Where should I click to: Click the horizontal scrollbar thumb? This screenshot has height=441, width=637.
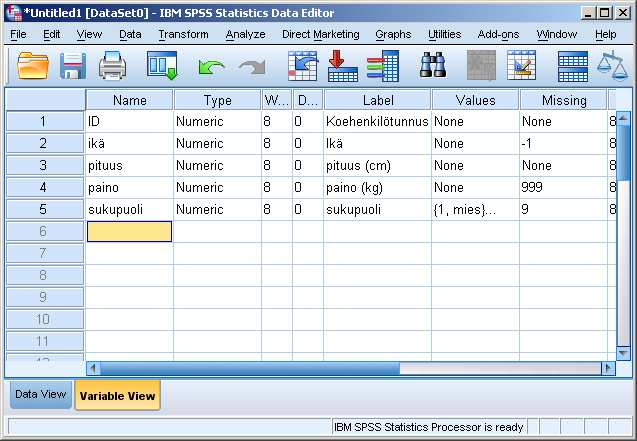[250, 369]
